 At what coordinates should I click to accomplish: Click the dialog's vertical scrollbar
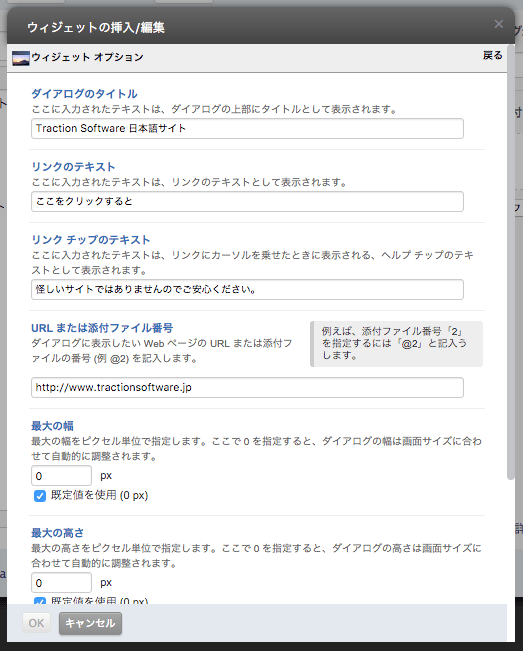[x=511, y=262]
